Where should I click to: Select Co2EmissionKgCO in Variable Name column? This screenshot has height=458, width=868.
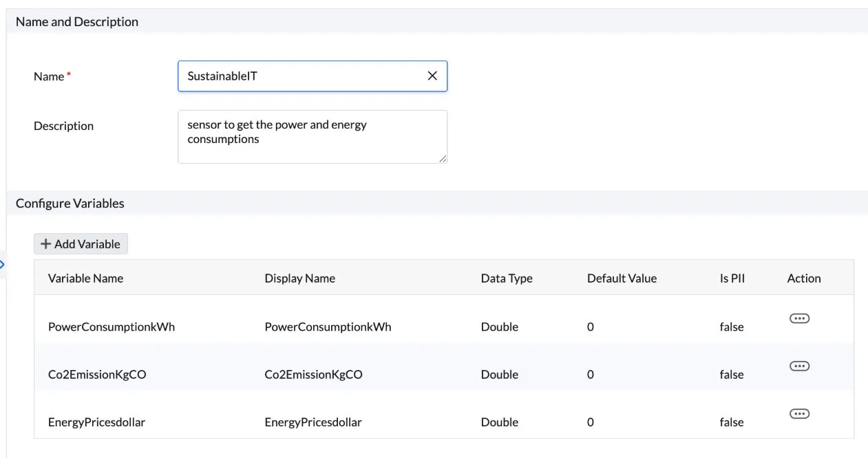coord(97,375)
